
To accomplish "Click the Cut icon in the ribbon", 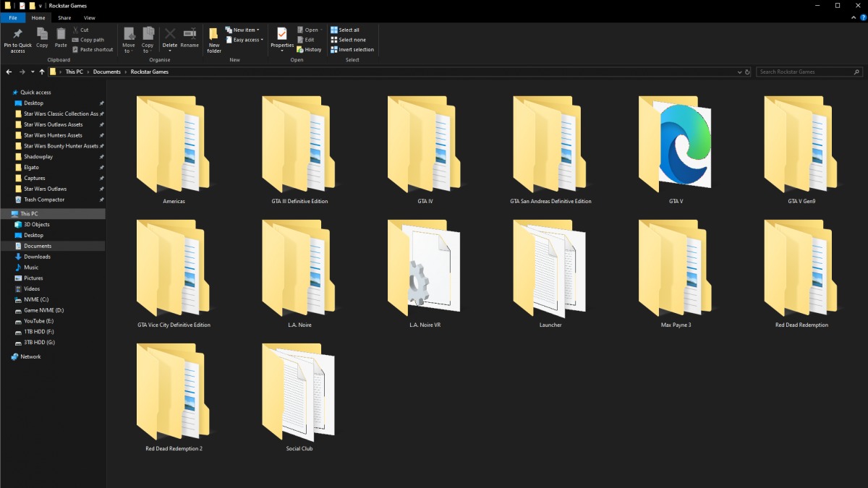I will (x=82, y=30).
